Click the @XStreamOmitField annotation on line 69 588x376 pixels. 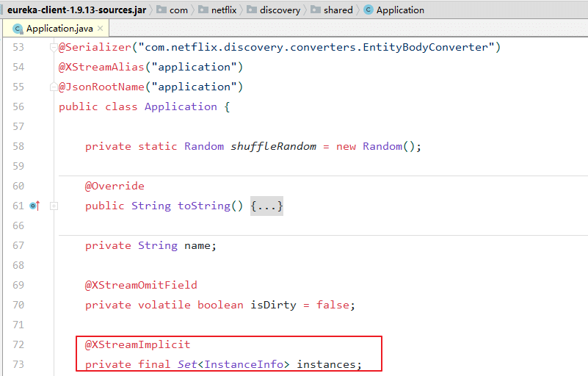click(x=141, y=286)
